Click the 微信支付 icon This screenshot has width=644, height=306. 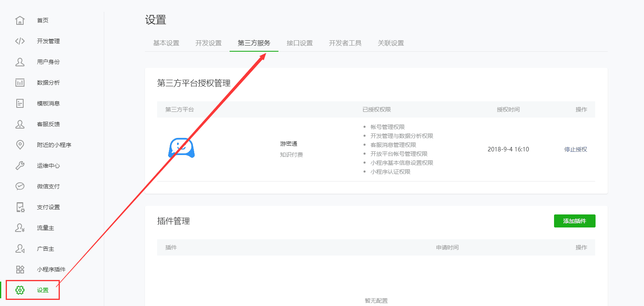tap(20, 186)
